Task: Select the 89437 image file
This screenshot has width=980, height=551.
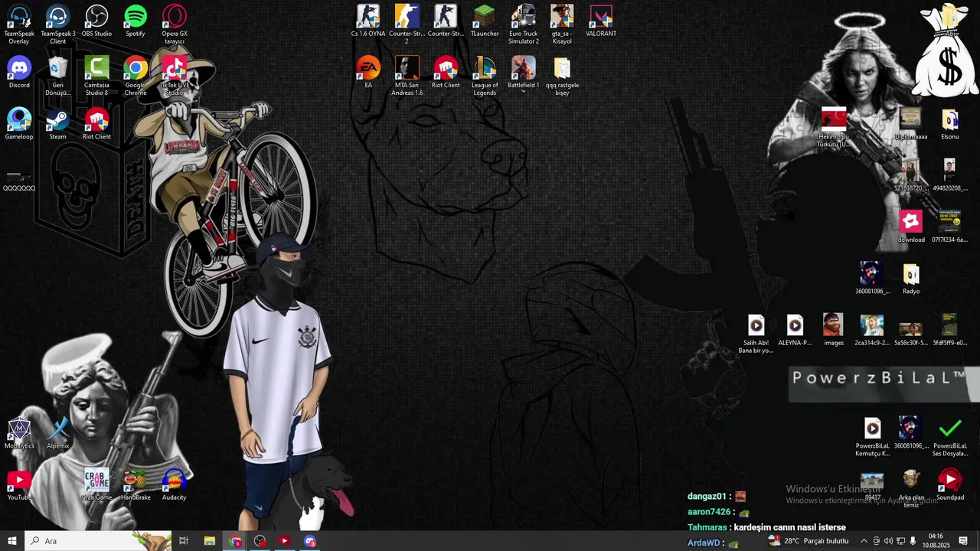Action: click(x=873, y=485)
